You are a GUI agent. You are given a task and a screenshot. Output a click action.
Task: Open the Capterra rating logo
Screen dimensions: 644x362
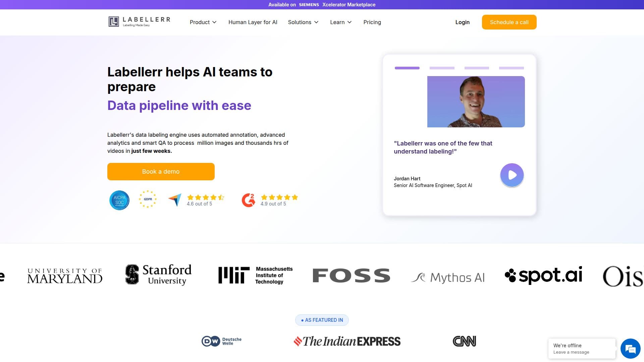(x=175, y=200)
